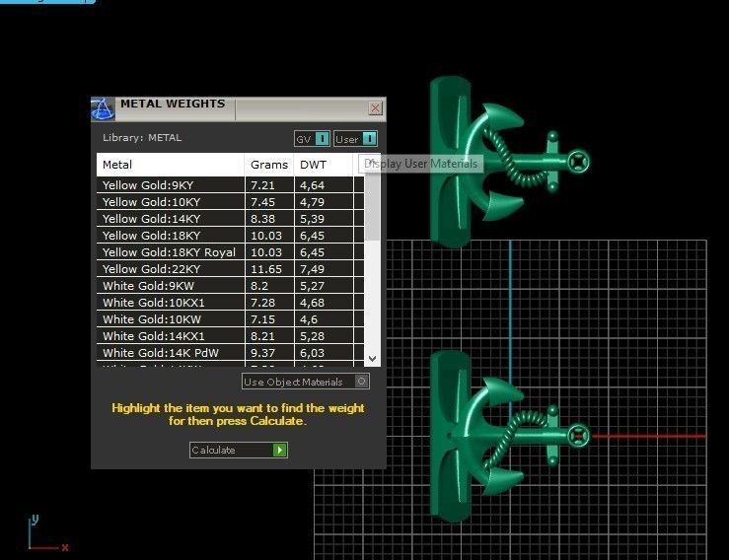Close the Metal Weights dialog
The image size is (729, 560).
tap(375, 107)
